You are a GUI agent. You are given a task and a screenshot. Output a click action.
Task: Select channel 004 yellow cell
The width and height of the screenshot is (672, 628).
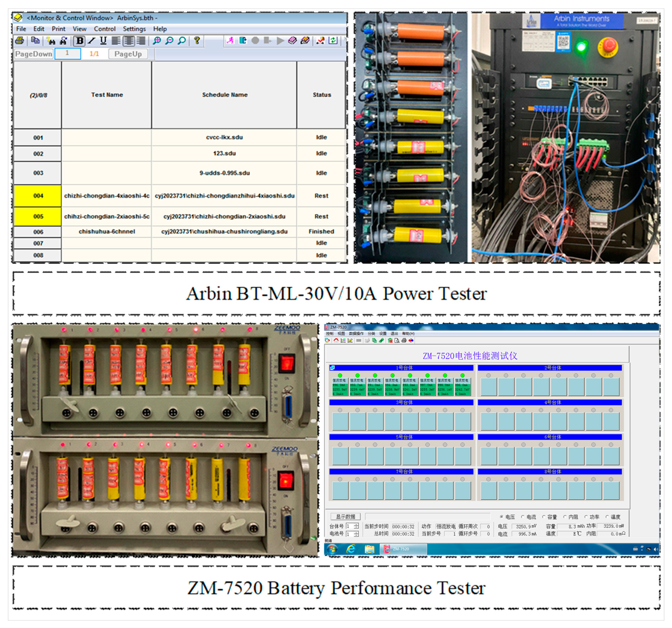pos(38,196)
